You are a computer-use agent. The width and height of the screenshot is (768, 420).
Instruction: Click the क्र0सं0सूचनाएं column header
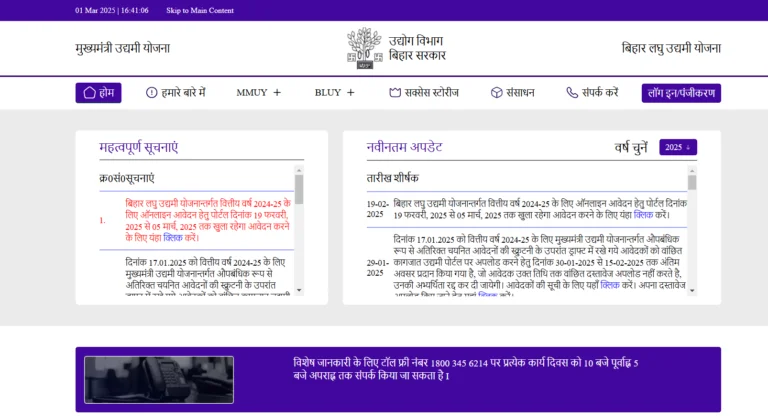[x=126, y=178]
